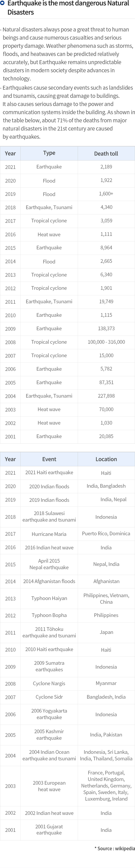Select the 2021 Haiti earthquake event
Viewport: 135px width, 868px height.
[x=49, y=472]
